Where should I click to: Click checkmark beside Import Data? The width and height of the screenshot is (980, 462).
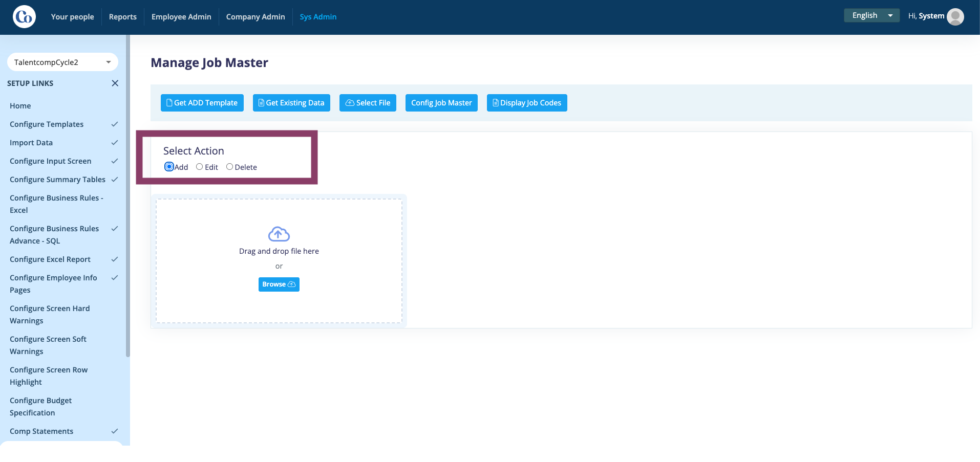[x=115, y=143]
